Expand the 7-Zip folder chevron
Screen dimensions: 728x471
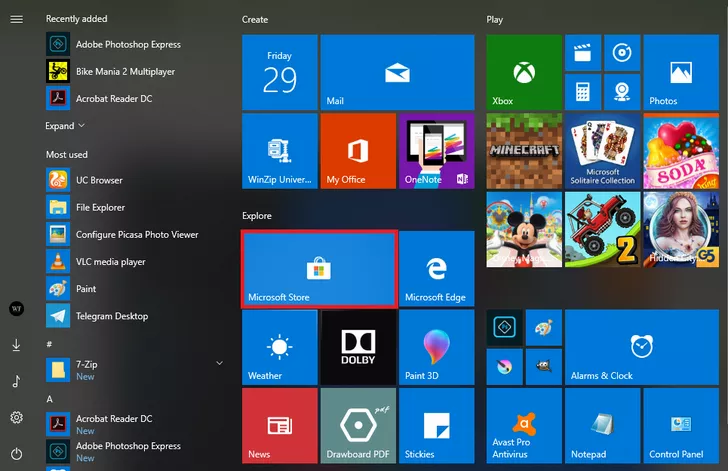pyautogui.click(x=220, y=363)
